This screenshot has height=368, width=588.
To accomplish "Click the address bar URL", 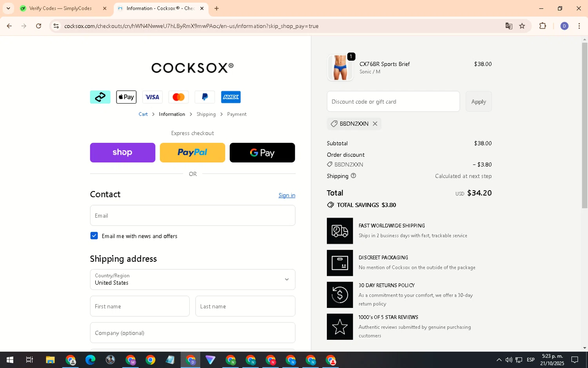I will click(191, 26).
